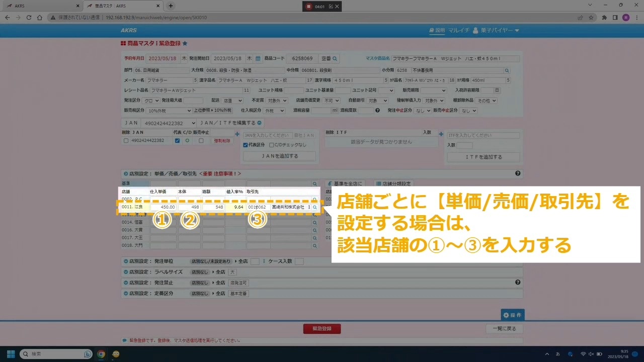The image size is (644, 362).
Task: Click the Windows Start button
Action: [11, 354]
